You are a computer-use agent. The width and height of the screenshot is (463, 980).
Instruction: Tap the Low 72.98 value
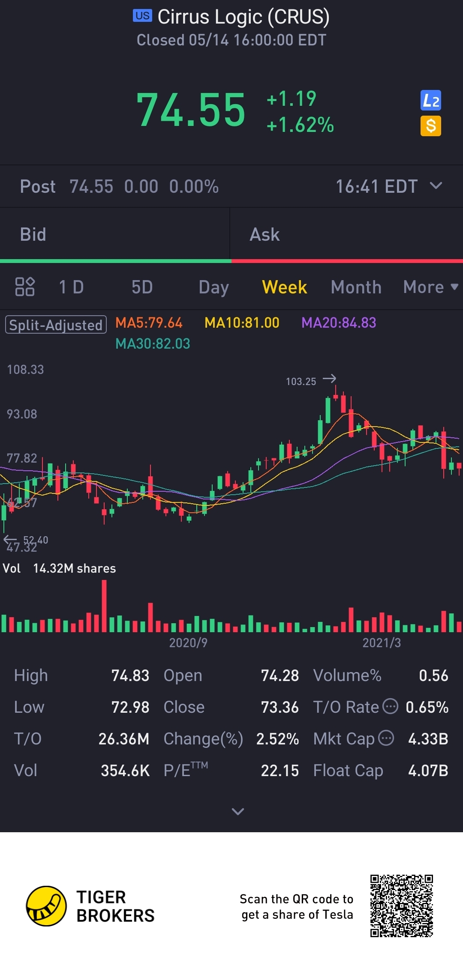pyautogui.click(x=130, y=707)
